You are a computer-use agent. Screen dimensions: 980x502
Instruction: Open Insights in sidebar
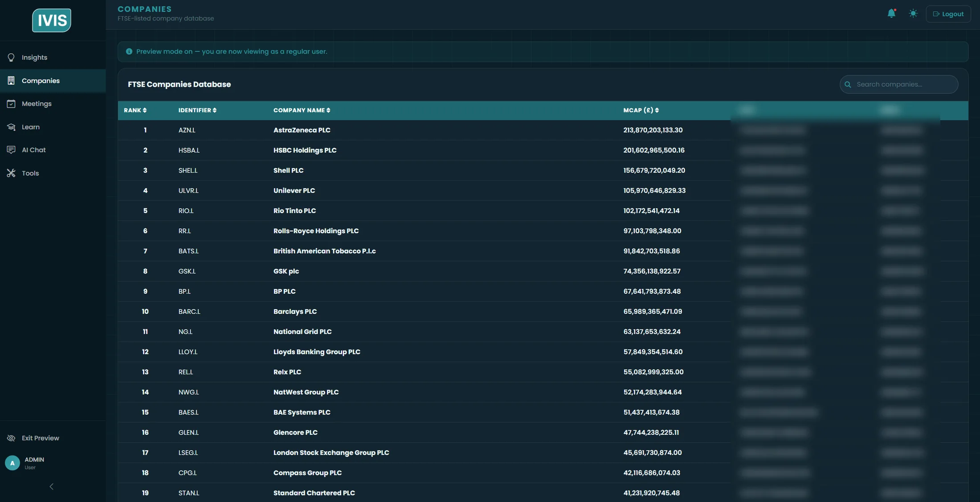[53, 57]
